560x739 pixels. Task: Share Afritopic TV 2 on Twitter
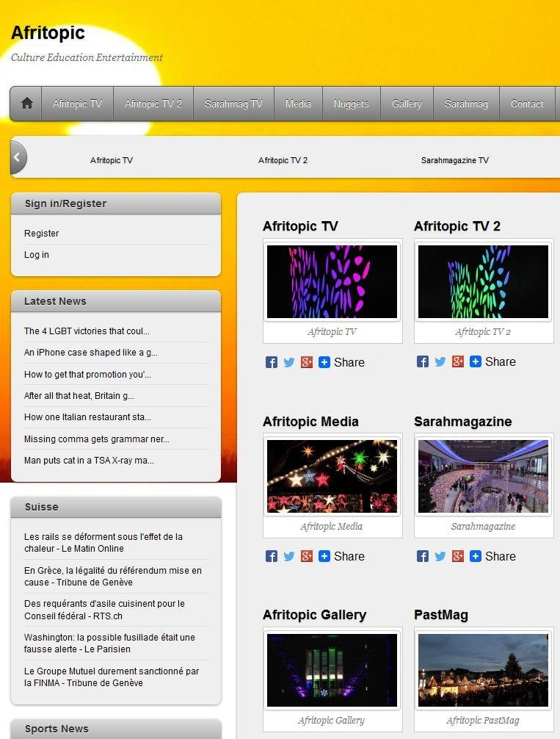click(x=440, y=361)
